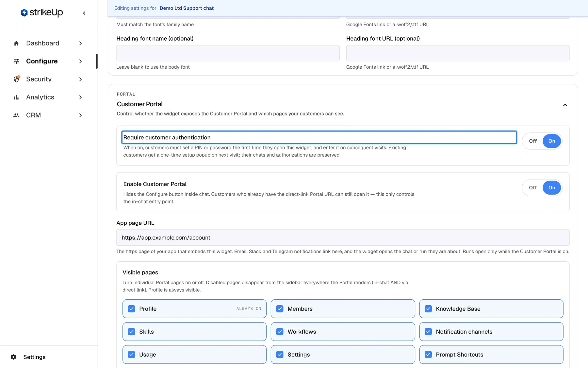Expand the CRM submenu chevron
The image size is (588, 368).
pyautogui.click(x=80, y=115)
